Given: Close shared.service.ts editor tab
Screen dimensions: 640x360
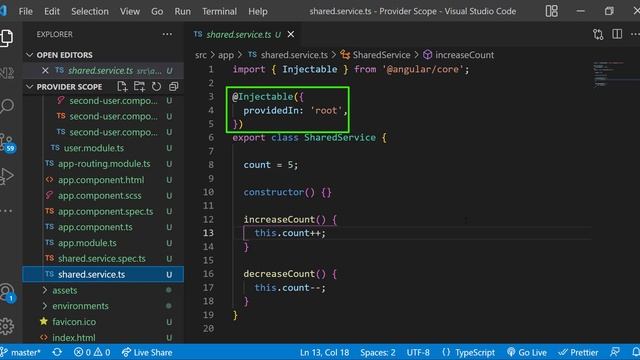Looking at the screenshot, I should coord(291,35).
